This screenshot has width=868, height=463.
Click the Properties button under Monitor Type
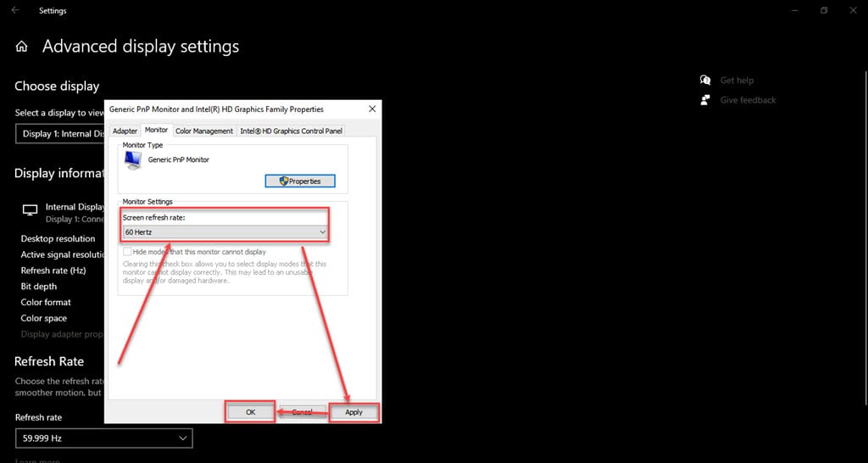[x=300, y=181]
